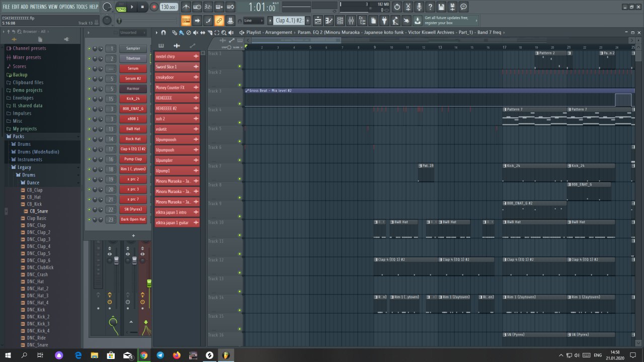
Task: Select the Draw pencil tool in Playlist
Action: 174,32
